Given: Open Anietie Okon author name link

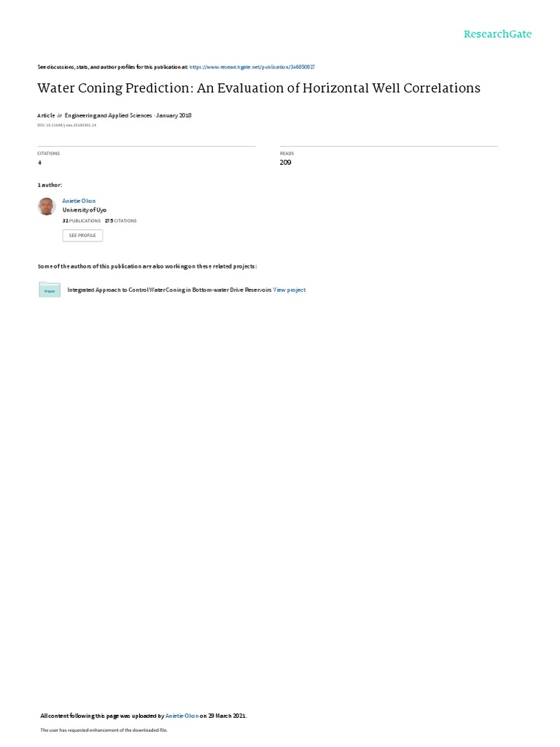Looking at the screenshot, I should [x=79, y=201].
